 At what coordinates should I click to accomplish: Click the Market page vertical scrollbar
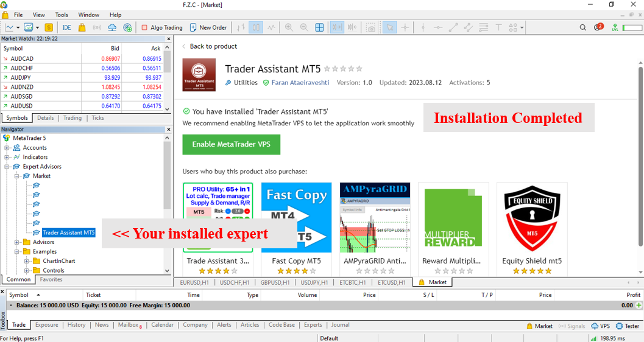coord(640,156)
